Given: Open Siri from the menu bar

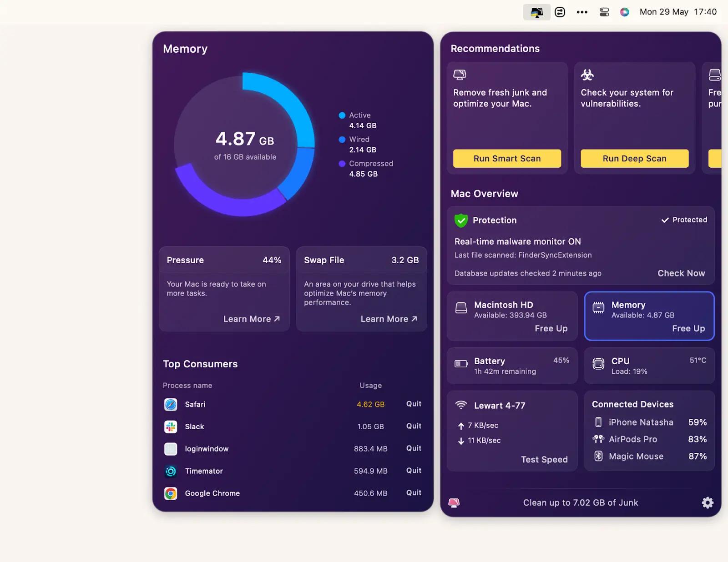Looking at the screenshot, I should [x=624, y=12].
